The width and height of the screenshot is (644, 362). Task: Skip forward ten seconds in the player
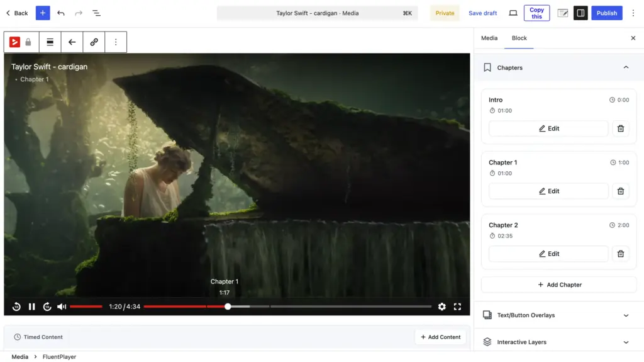(x=47, y=307)
